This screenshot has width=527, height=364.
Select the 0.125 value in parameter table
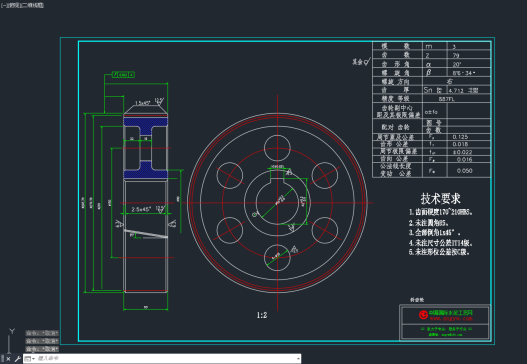coord(460,137)
